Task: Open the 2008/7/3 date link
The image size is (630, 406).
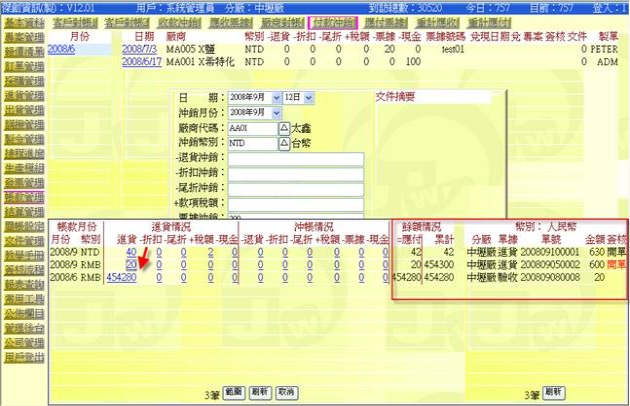Action: pos(140,48)
